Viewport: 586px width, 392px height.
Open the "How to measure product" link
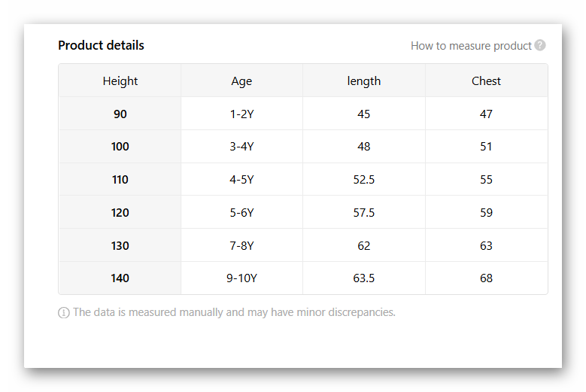click(x=471, y=46)
